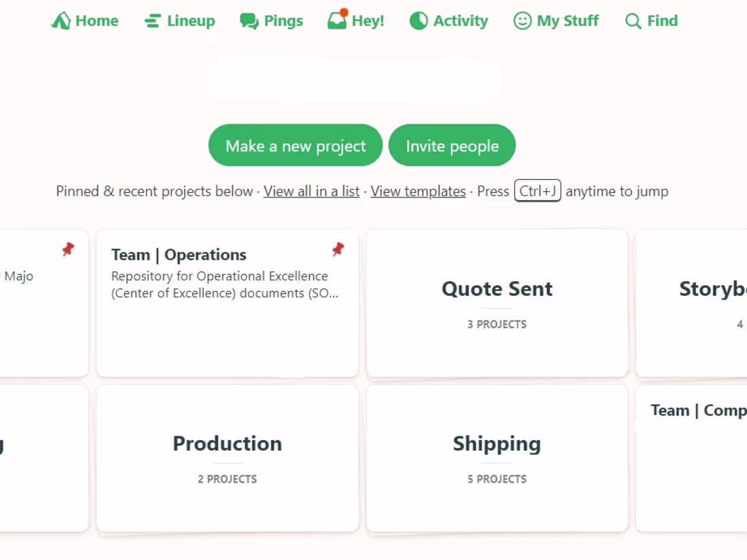Open the Shipping project stack

pyautogui.click(x=496, y=458)
